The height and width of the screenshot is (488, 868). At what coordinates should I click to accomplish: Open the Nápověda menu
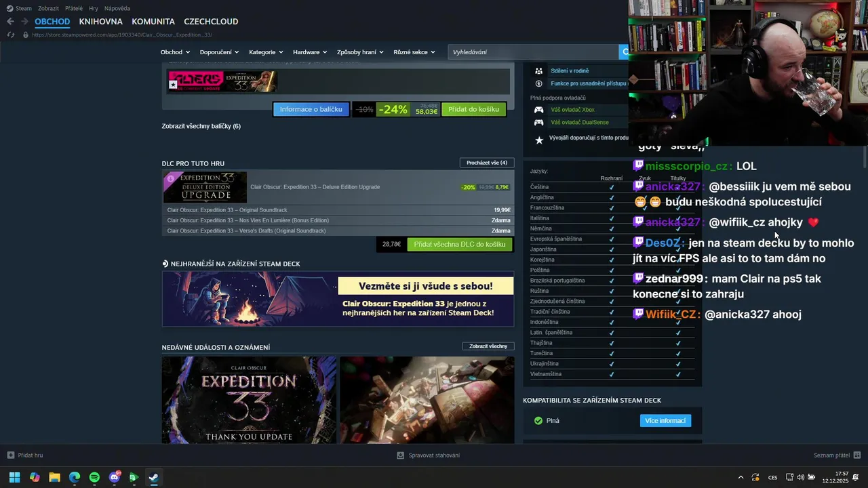pyautogui.click(x=117, y=8)
